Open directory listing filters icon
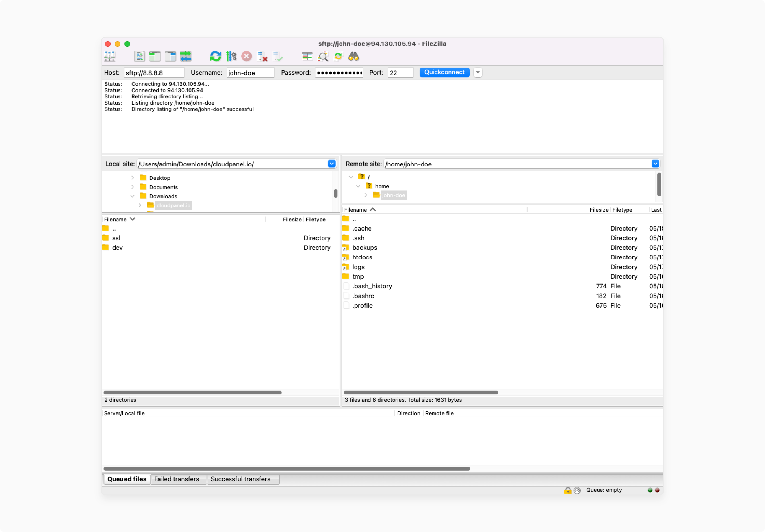 tap(307, 56)
